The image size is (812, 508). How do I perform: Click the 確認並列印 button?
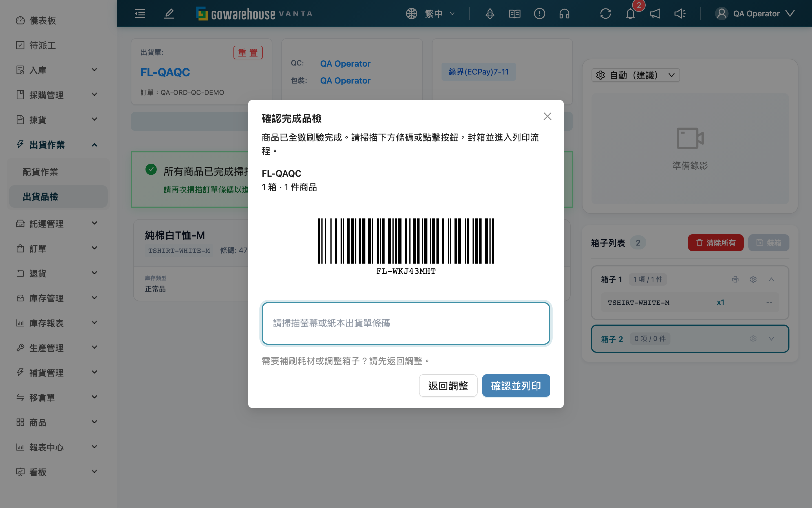click(516, 386)
